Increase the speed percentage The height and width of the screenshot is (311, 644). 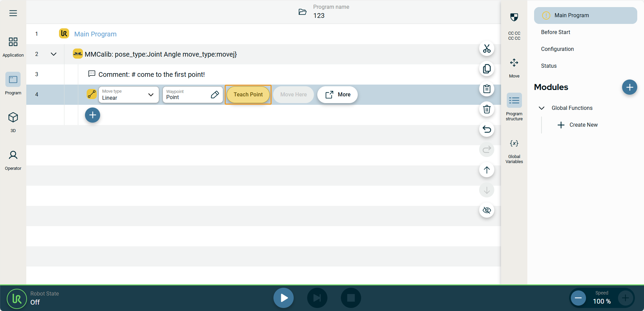coord(625,298)
